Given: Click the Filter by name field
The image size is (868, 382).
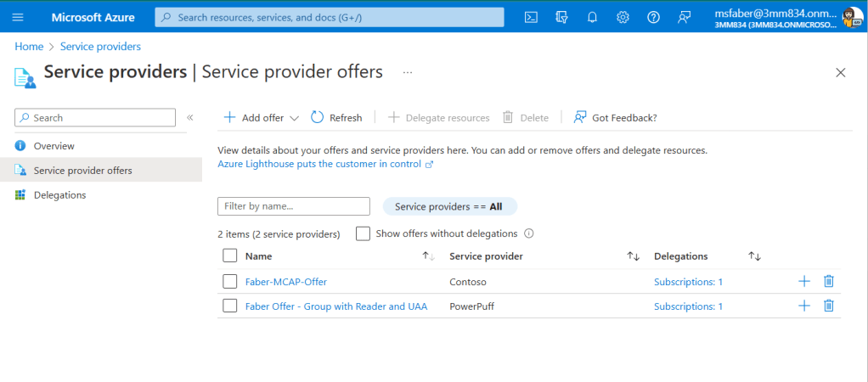Looking at the screenshot, I should click(x=294, y=206).
